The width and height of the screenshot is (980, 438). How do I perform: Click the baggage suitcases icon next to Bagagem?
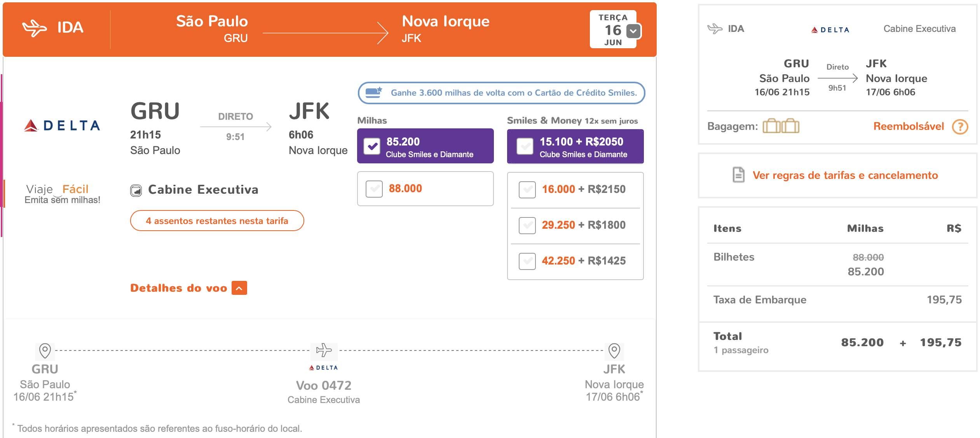(781, 126)
